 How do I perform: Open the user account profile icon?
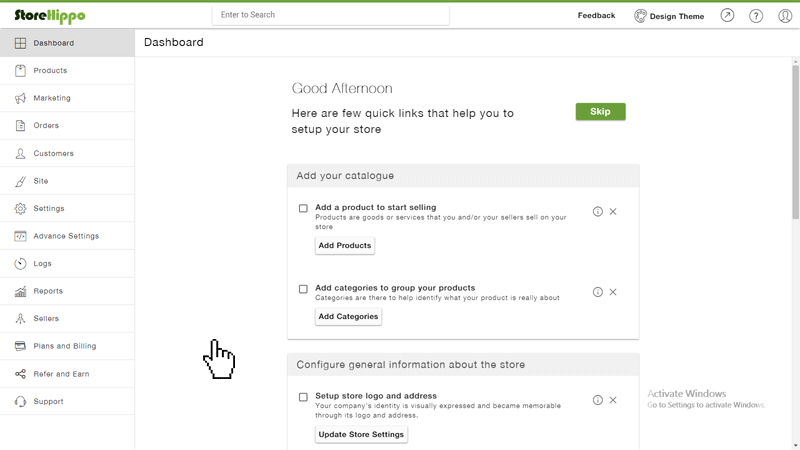click(785, 16)
